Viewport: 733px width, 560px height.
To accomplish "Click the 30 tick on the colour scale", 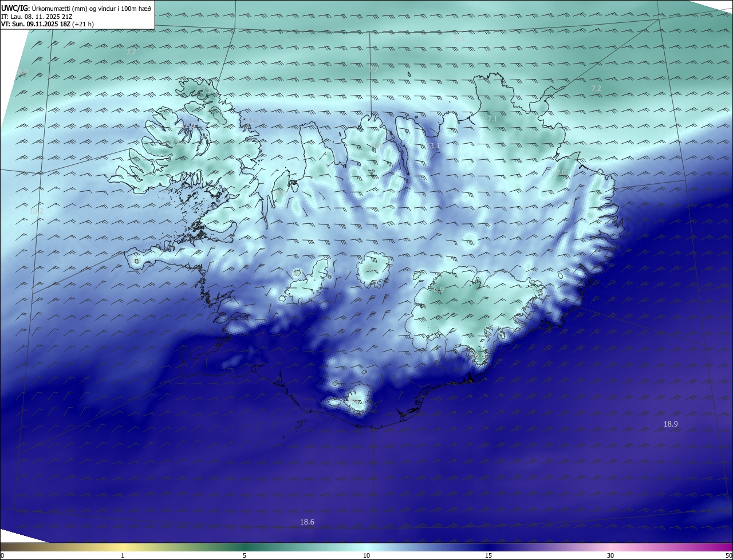I will [610, 555].
